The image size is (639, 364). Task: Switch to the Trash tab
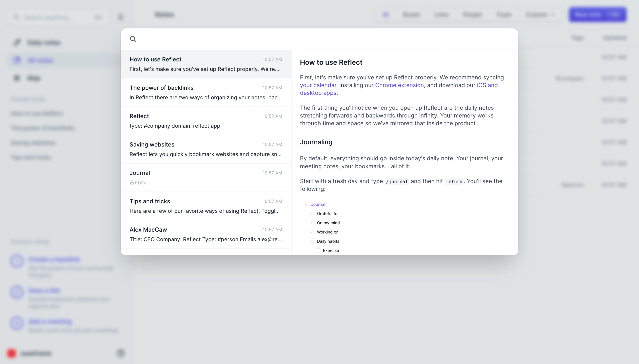[504, 15]
